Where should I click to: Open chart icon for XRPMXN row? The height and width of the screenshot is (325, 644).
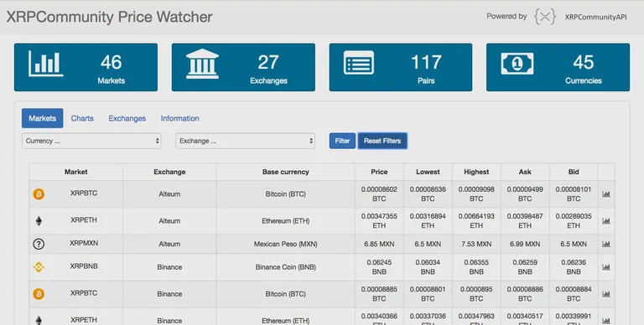(x=605, y=244)
